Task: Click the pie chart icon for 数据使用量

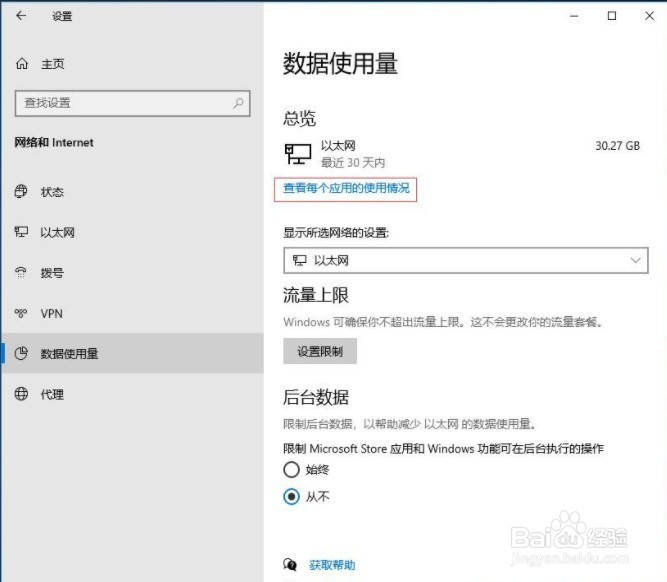Action: tap(21, 353)
